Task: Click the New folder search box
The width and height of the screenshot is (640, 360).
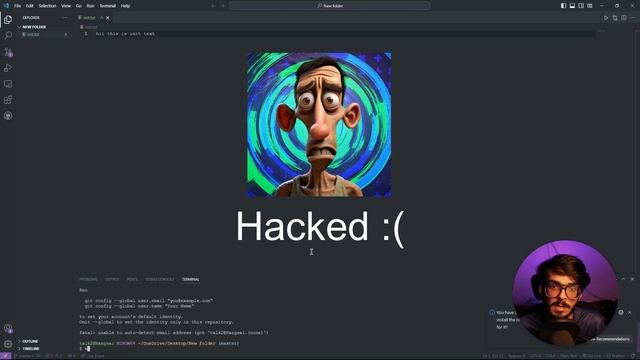Action: click(329, 6)
